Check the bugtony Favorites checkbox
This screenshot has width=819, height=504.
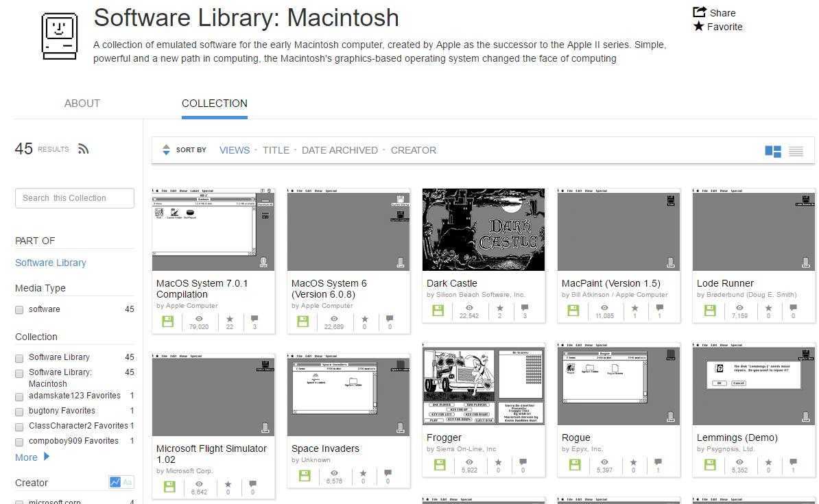[19, 411]
